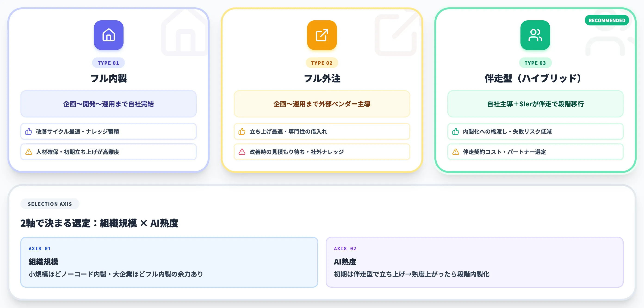
Task: Select the RECOMMENDED badge
Action: point(607,21)
